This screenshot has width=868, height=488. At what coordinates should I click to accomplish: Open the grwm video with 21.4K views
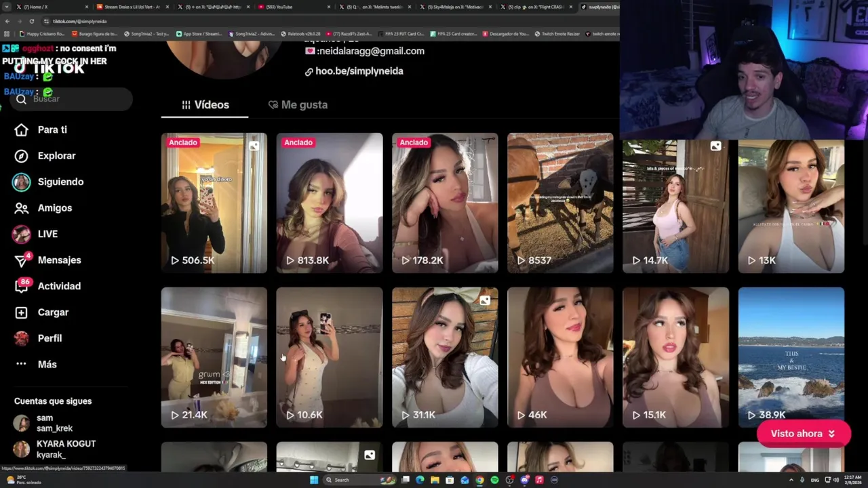click(x=214, y=358)
